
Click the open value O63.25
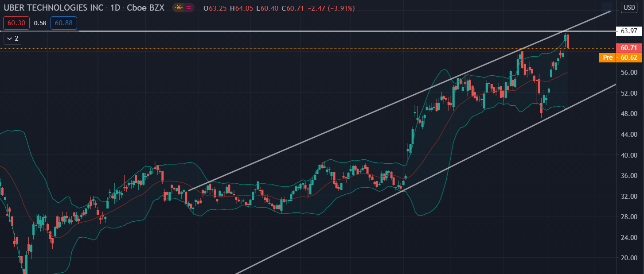tap(215, 8)
